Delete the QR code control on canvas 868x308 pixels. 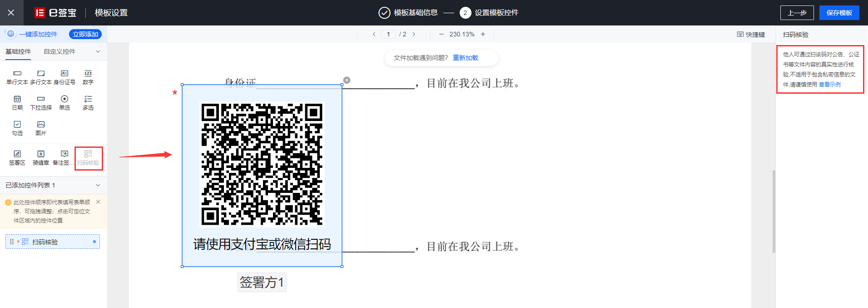tap(347, 80)
